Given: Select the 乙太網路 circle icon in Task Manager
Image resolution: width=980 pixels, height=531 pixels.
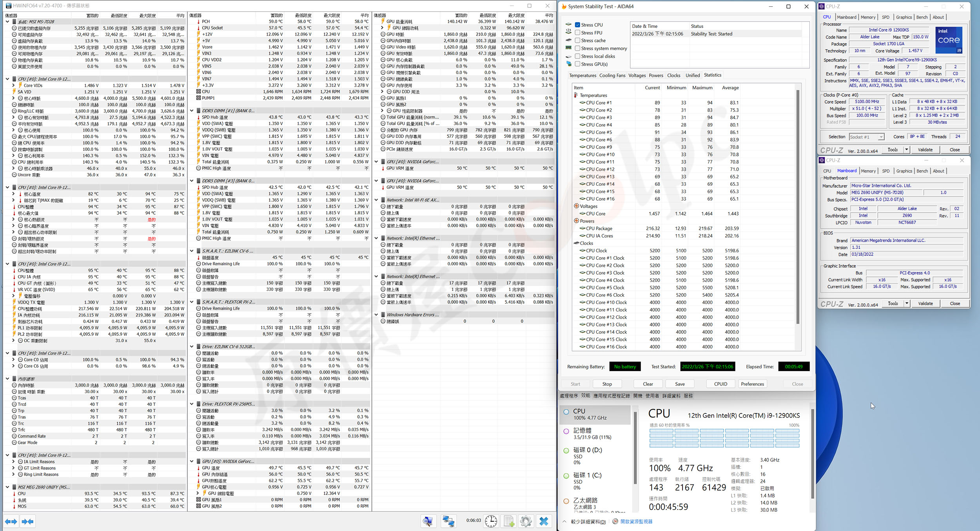Looking at the screenshot, I should pos(566,501).
